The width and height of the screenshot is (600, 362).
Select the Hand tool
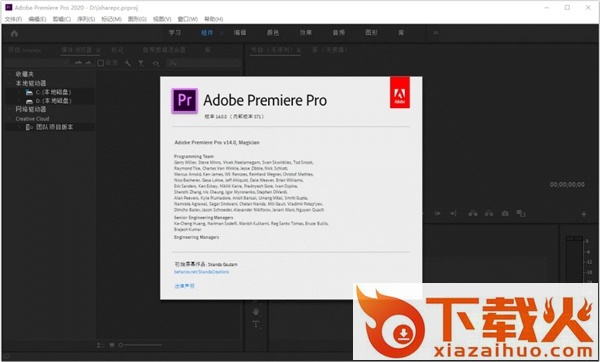point(256,311)
